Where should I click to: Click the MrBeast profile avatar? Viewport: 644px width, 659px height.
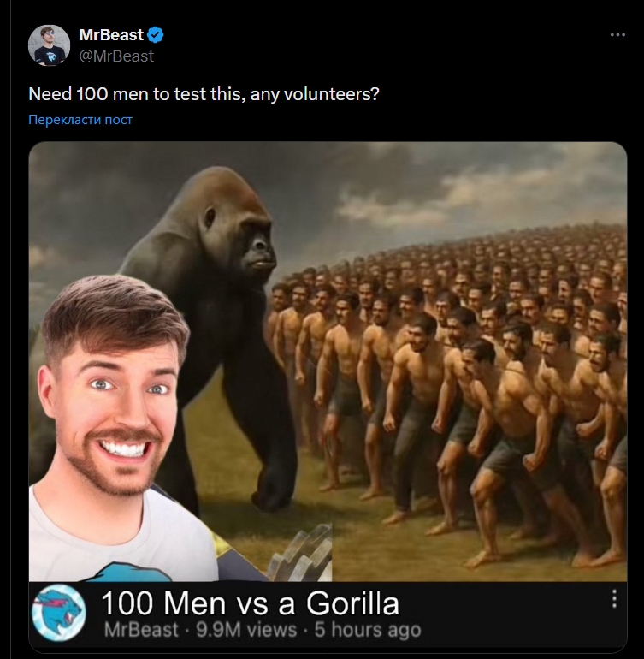(x=49, y=45)
